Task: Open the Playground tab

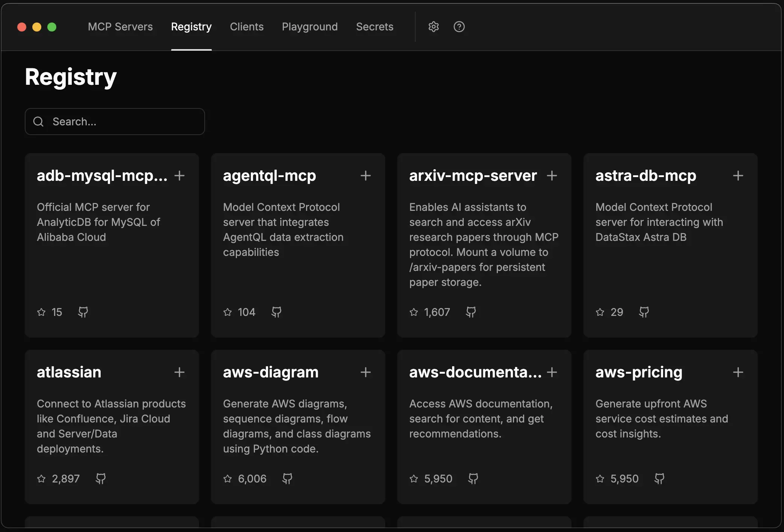Action: point(309,27)
